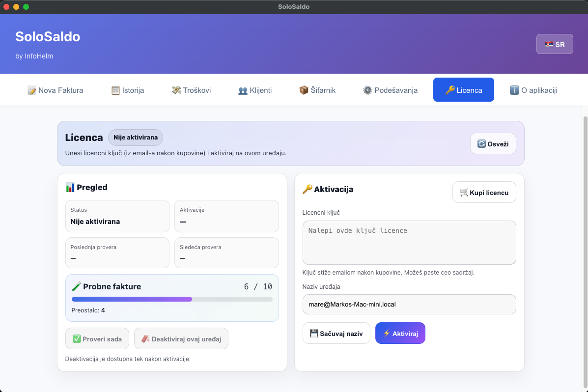Select the Nova Faktura pencil icon
This screenshot has width=588, height=392.
pos(31,90)
